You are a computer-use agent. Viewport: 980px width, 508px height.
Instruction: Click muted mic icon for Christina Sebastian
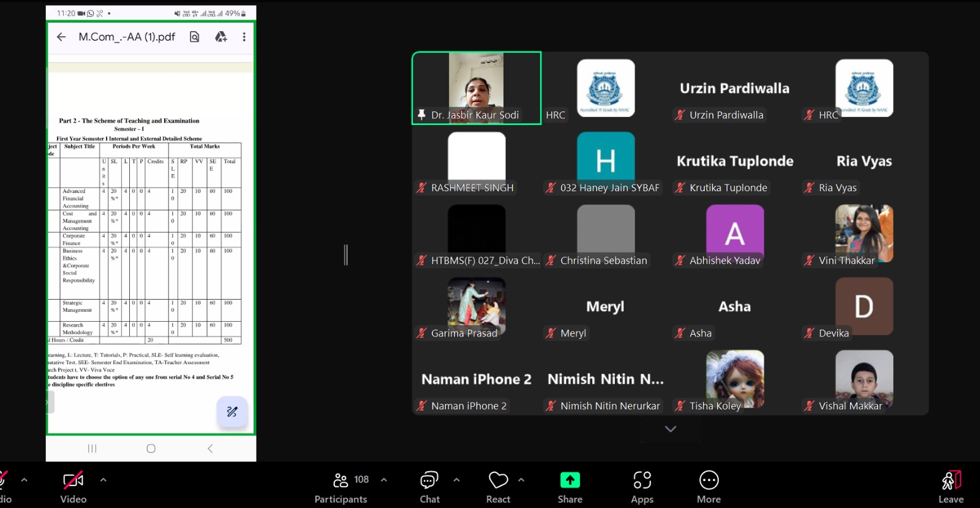point(551,260)
